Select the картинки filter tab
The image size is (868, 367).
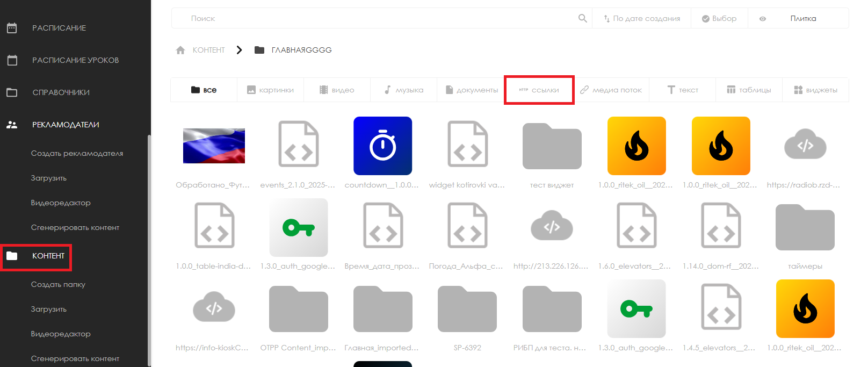[270, 90]
